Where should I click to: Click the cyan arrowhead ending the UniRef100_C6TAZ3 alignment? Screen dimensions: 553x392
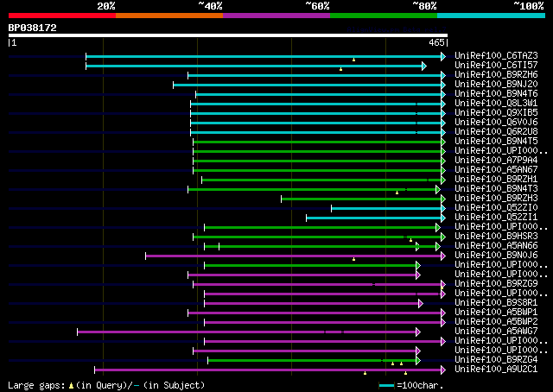pyautogui.click(x=443, y=56)
